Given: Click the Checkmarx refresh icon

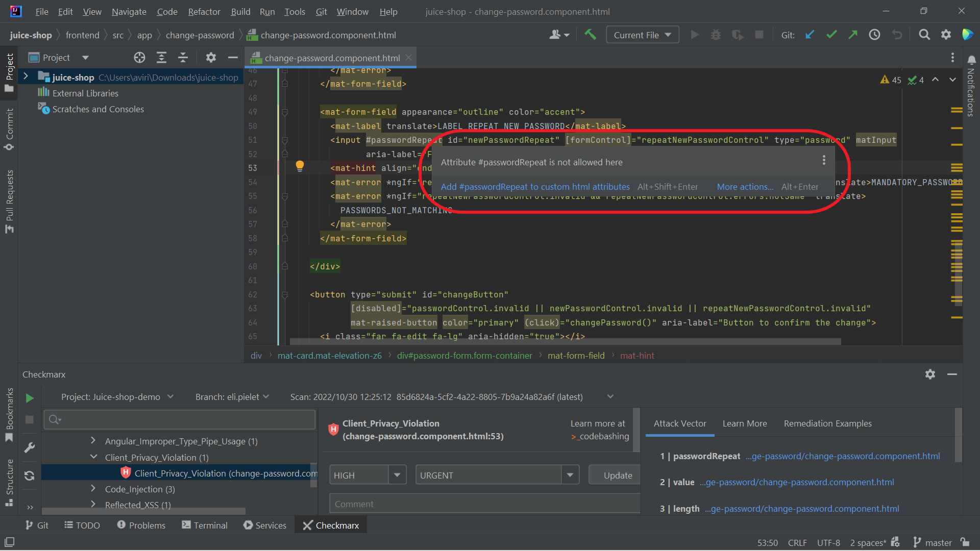Looking at the screenshot, I should pyautogui.click(x=30, y=475).
